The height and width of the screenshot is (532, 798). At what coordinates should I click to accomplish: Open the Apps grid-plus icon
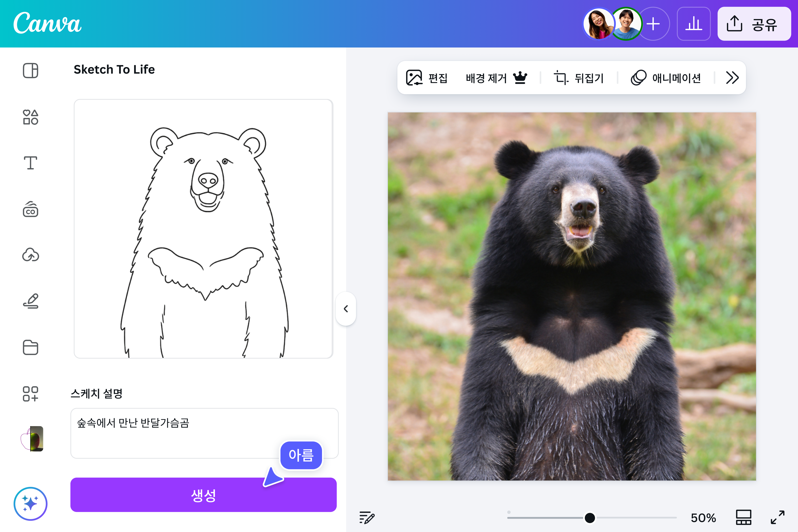[x=30, y=394]
